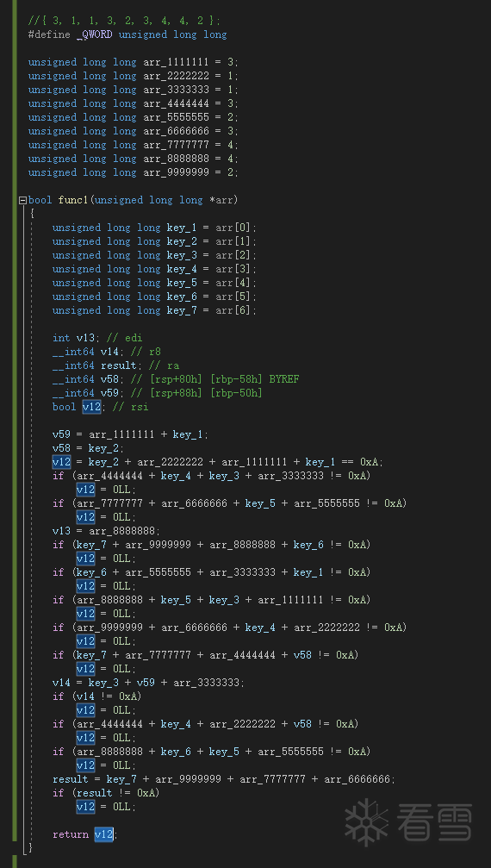Screen dimensions: 491x868
Task: Click the func1 function name
Action: tap(73, 200)
